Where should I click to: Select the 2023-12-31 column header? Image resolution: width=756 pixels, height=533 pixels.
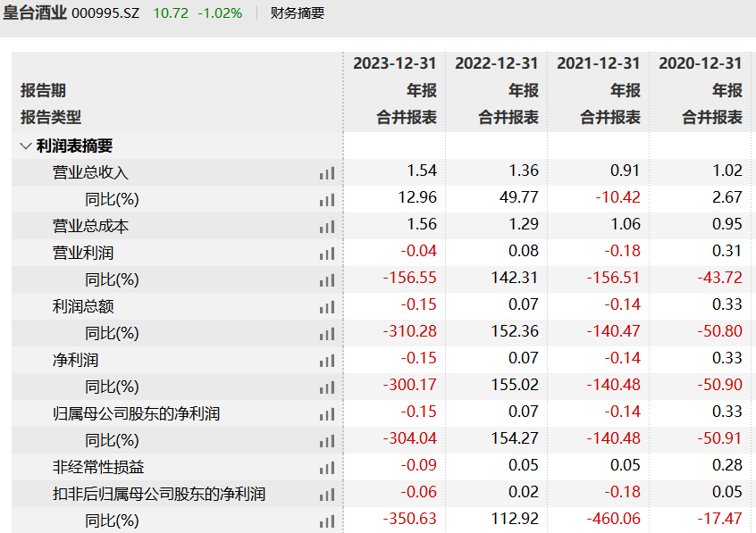[x=394, y=63]
